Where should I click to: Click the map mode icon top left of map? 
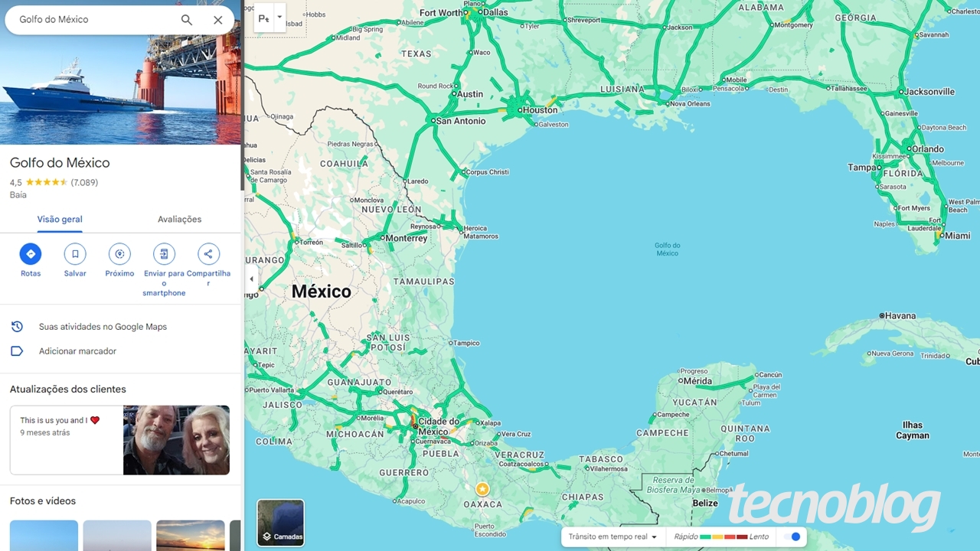(x=263, y=18)
